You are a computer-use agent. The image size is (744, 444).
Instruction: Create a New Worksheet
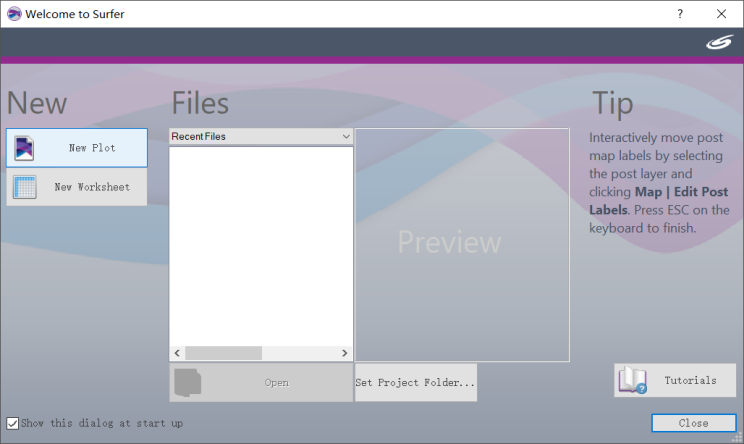(x=77, y=187)
